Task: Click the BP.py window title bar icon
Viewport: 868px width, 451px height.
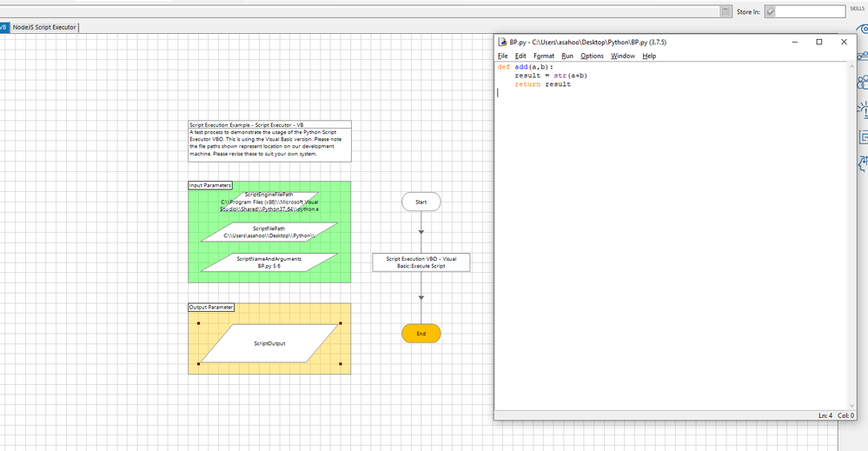Action: [502, 42]
